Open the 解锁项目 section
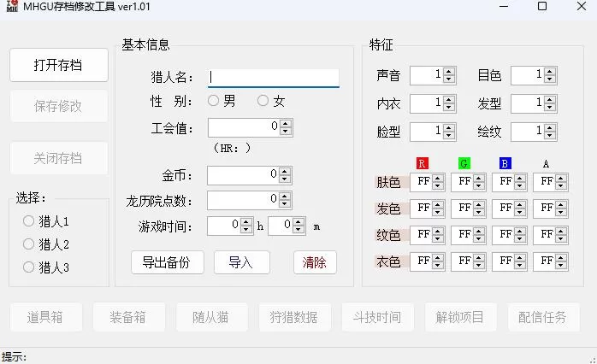This screenshot has height=364, width=597. click(461, 317)
